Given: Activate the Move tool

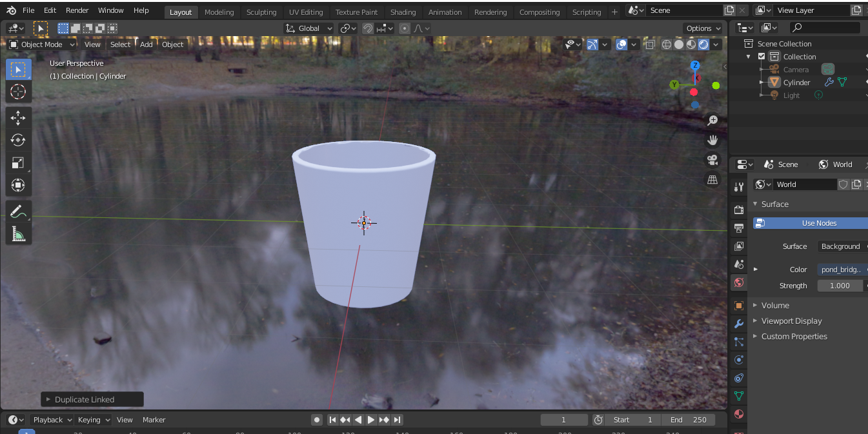Looking at the screenshot, I should [18, 117].
